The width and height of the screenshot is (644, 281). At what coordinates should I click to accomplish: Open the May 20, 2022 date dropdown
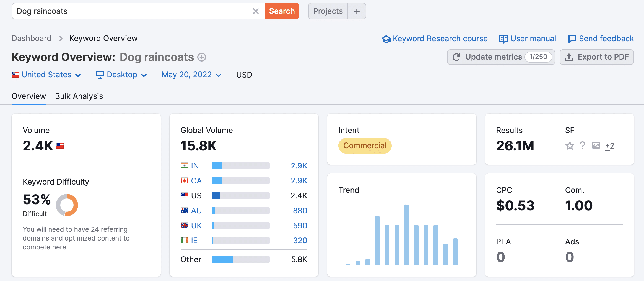coord(191,75)
